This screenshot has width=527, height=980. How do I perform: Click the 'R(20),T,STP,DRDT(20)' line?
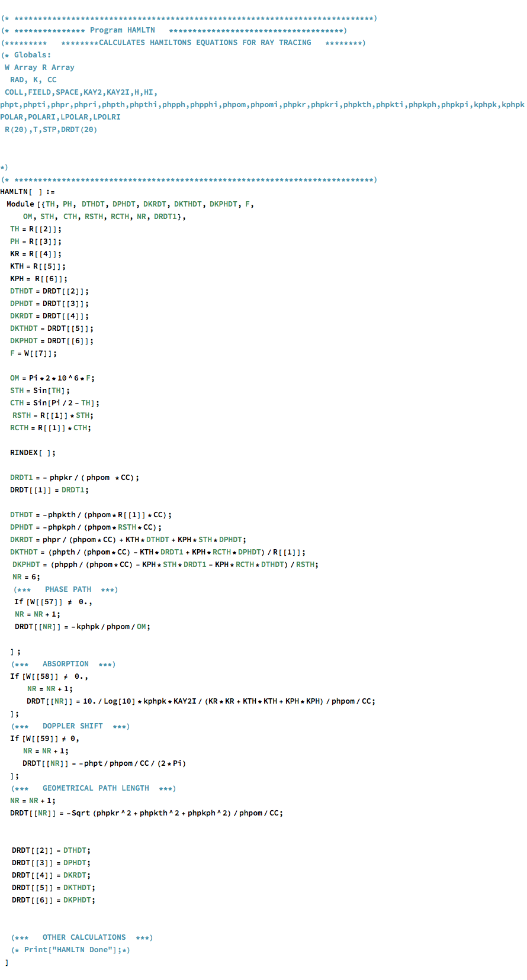click(51, 130)
